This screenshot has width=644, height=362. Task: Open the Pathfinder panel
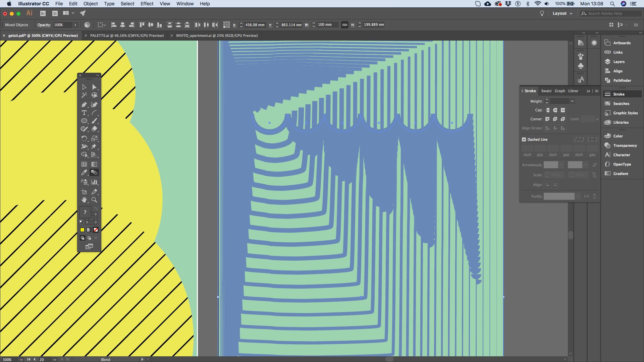coord(622,80)
